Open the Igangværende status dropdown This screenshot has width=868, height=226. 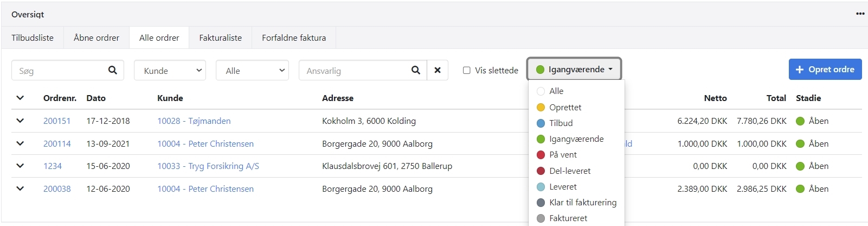tap(574, 70)
